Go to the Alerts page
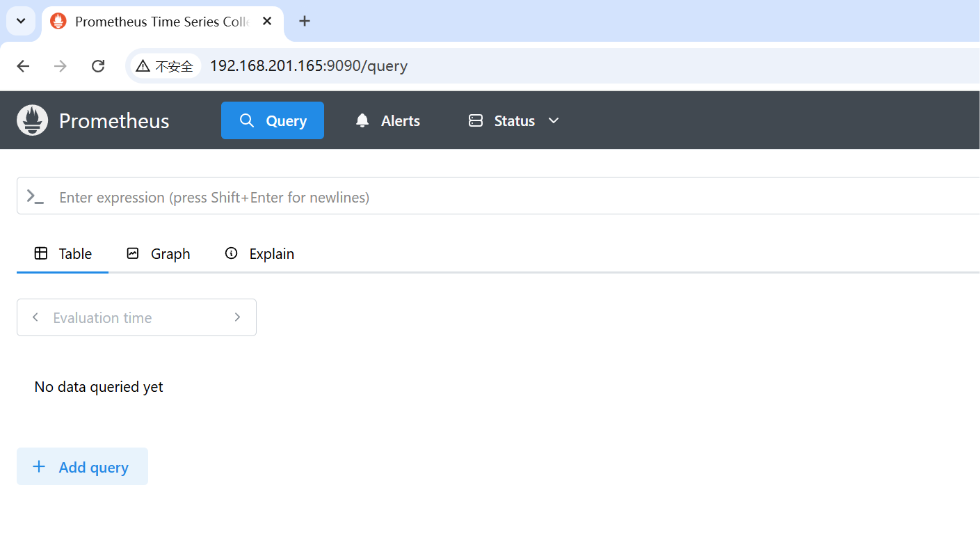980x545 pixels. click(x=388, y=120)
